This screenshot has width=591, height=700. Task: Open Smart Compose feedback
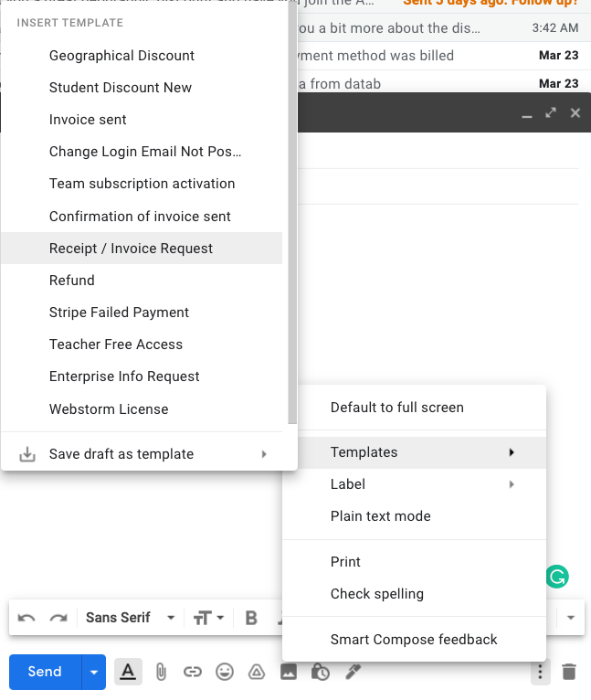(414, 640)
